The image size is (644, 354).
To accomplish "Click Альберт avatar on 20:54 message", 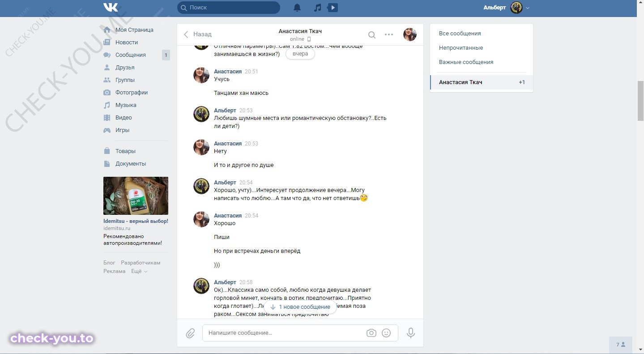I will tap(201, 186).
